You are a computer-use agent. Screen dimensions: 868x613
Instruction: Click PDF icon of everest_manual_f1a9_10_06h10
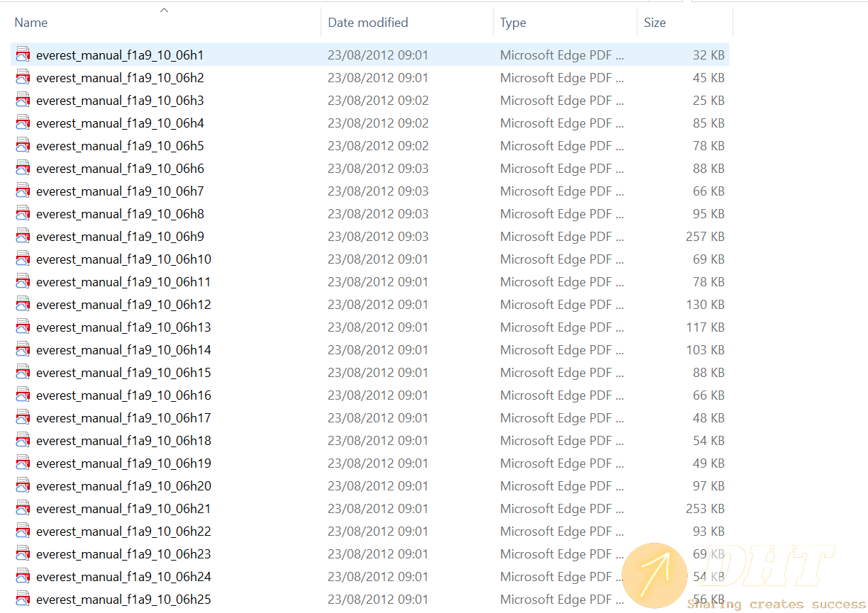(x=23, y=259)
